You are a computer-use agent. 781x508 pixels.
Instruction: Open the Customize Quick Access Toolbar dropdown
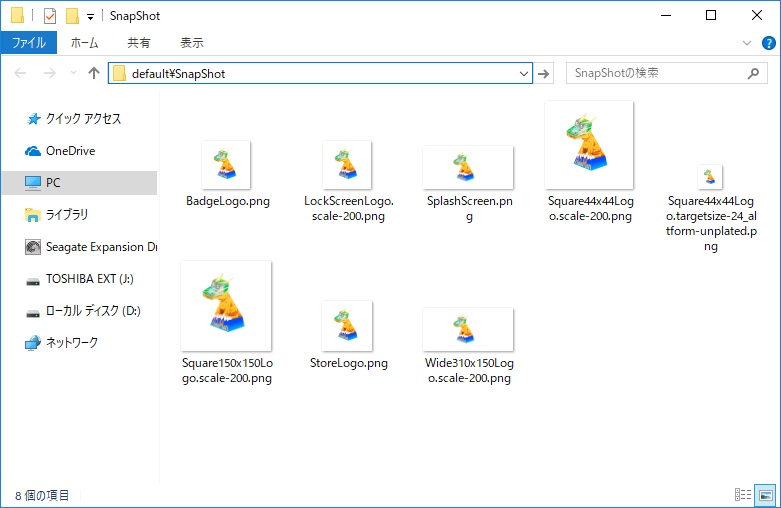pyautogui.click(x=90, y=16)
